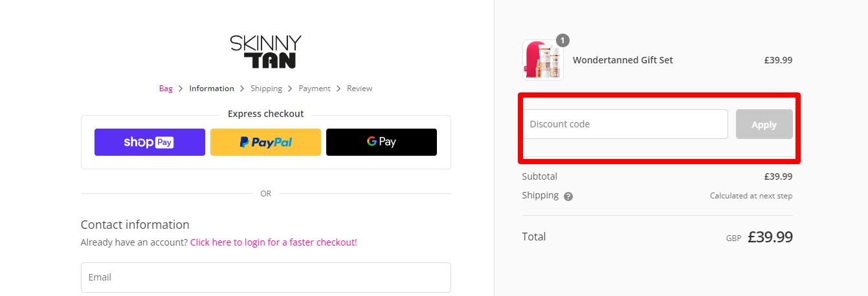Screen dimensions: 868x296
Task: Click the chevron after Bag breadcrumb
Action: point(181,89)
